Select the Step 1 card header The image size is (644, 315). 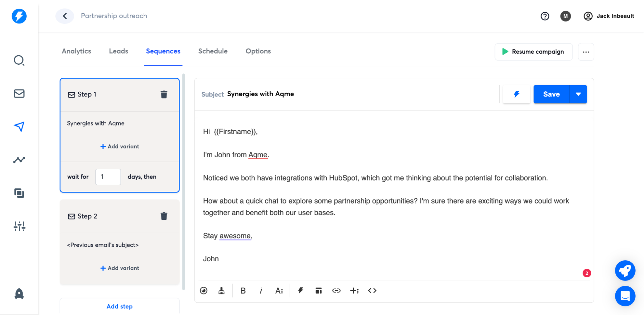[x=120, y=95]
